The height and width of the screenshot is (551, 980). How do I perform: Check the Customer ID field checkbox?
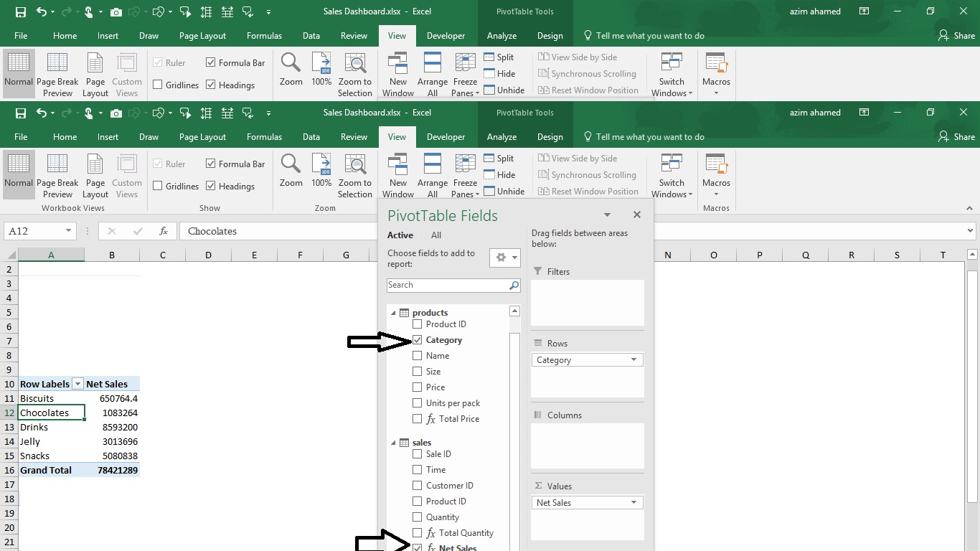pyautogui.click(x=418, y=486)
